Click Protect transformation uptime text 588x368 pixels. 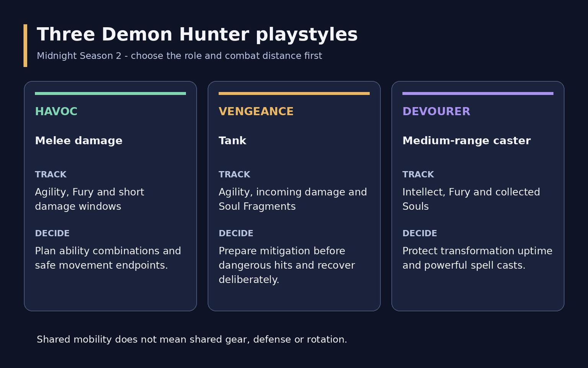477,258
